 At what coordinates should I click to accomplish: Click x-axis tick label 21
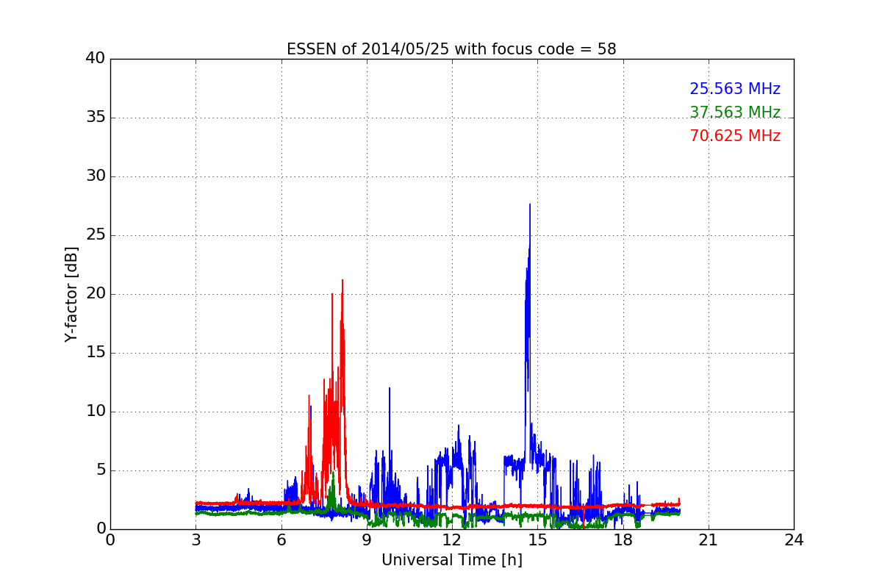coord(709,540)
